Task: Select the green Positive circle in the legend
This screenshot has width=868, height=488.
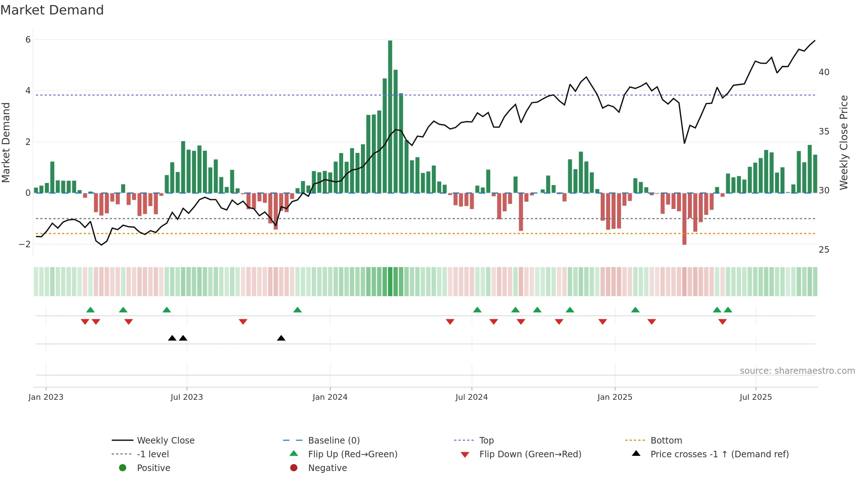Action: [x=123, y=468]
